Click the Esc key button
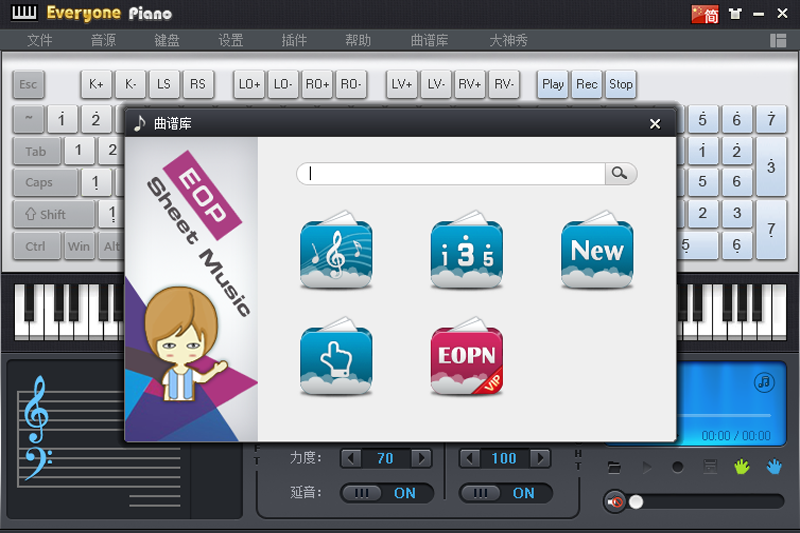 point(29,84)
